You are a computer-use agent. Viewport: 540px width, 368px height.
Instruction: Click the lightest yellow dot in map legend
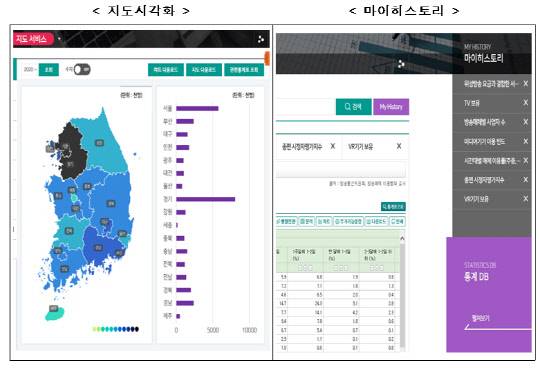(x=94, y=329)
